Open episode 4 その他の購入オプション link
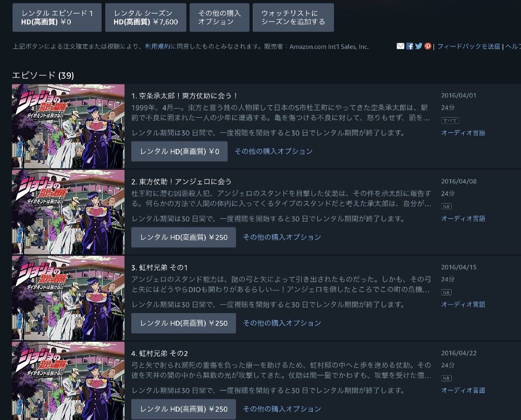This screenshot has width=521, height=420. [282, 409]
